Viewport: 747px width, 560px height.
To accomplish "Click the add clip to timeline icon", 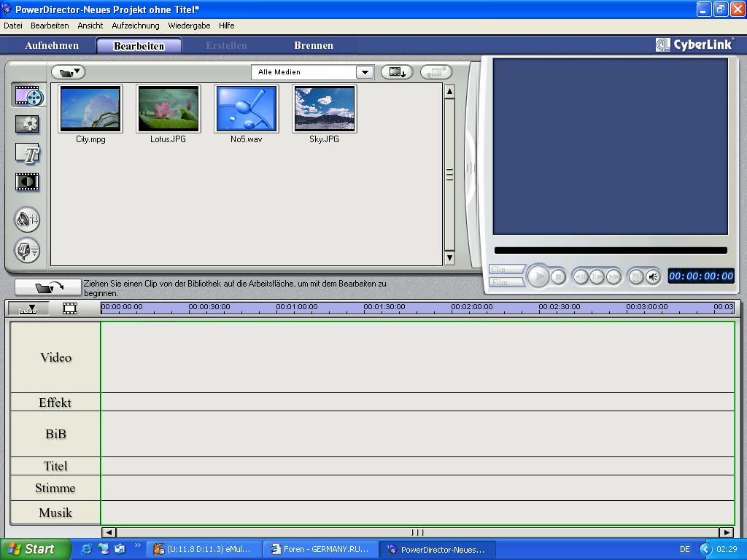I will click(397, 72).
